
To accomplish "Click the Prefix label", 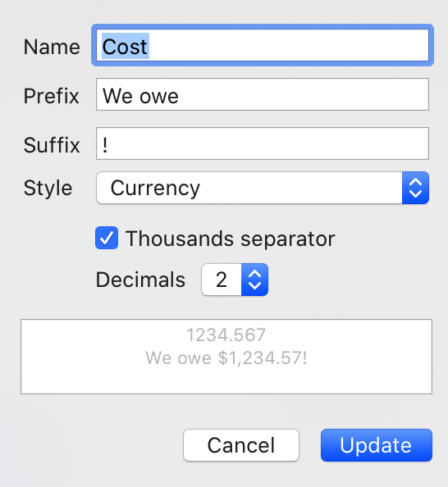I will 52,96.
